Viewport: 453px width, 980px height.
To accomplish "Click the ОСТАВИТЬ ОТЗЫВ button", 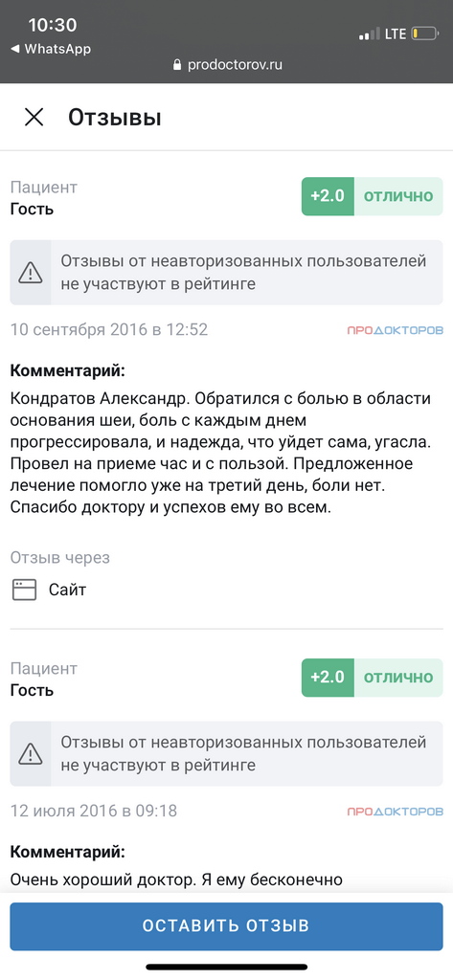I will 226,925.
